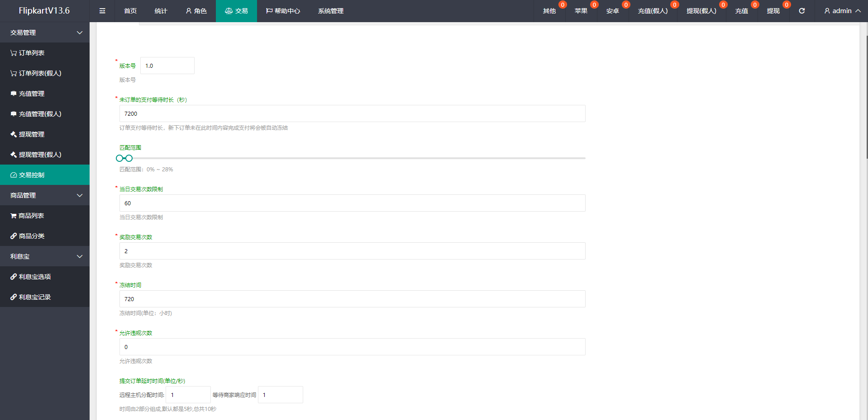The image size is (868, 420).
Task: Open 商品列表 in sidebar
Action: (x=45, y=216)
